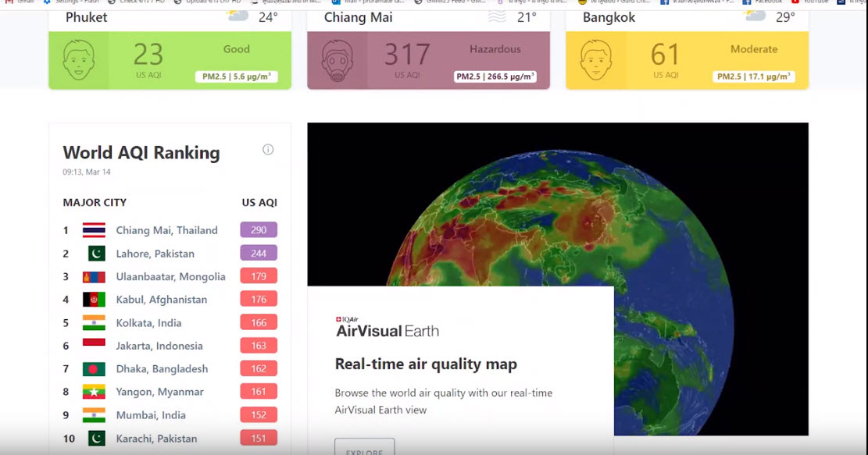Screen dimensions: 868x455
Task: Click the red 161 AQI badge
Action: (259, 392)
